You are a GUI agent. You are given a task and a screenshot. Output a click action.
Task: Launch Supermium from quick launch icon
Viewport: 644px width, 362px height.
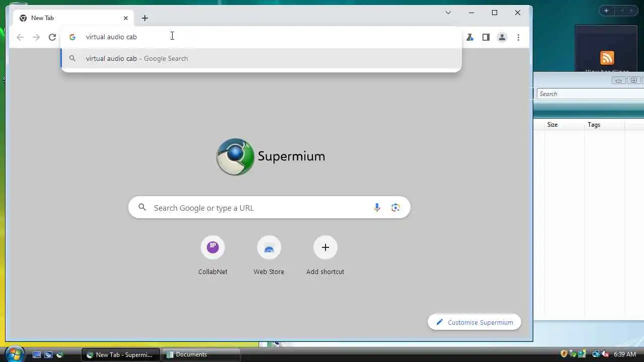(x=59, y=354)
